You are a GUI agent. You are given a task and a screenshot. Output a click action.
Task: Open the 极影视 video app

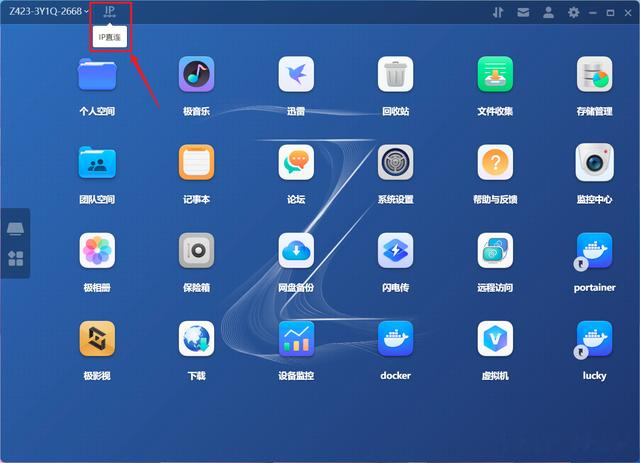[x=97, y=338]
